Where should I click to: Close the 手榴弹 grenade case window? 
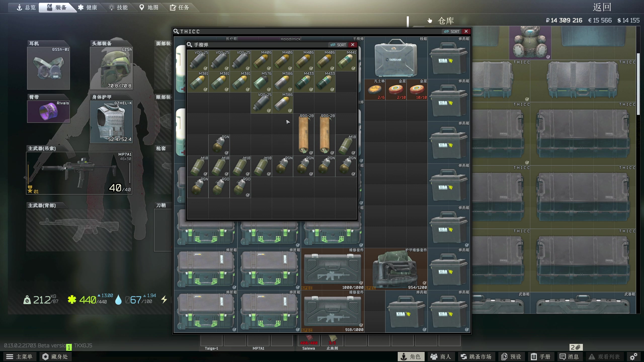[x=353, y=45]
